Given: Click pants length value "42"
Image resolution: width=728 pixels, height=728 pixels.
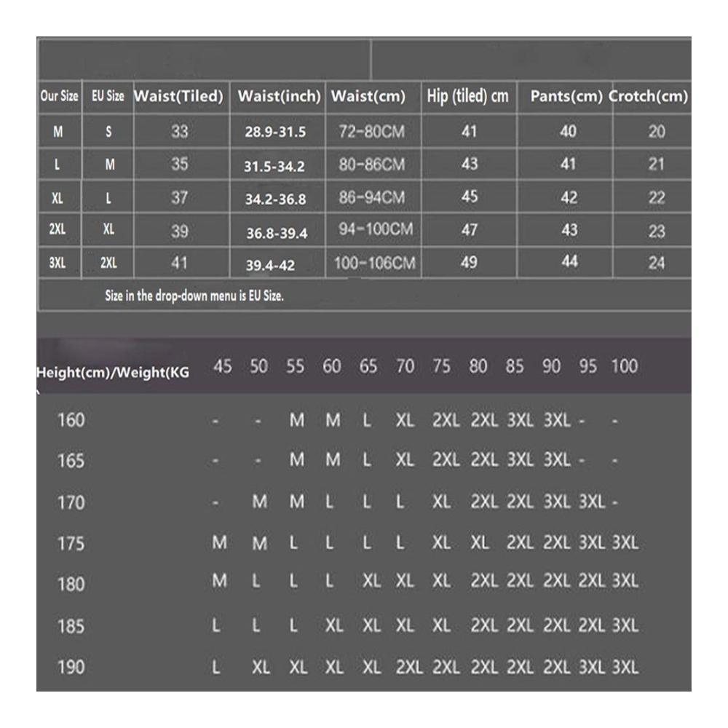Looking at the screenshot, I should 569,198.
